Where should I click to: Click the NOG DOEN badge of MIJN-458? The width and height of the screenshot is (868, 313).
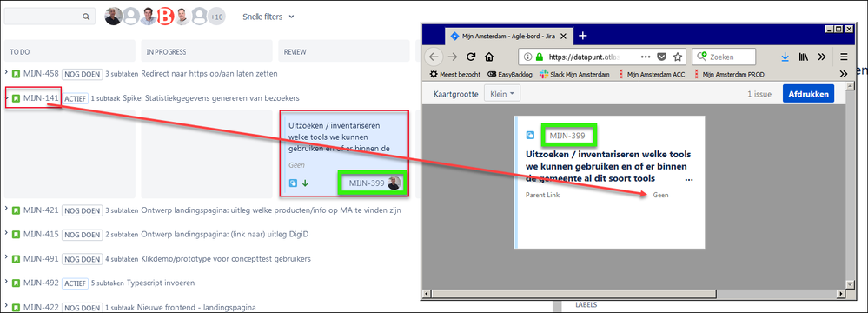pyautogui.click(x=82, y=74)
